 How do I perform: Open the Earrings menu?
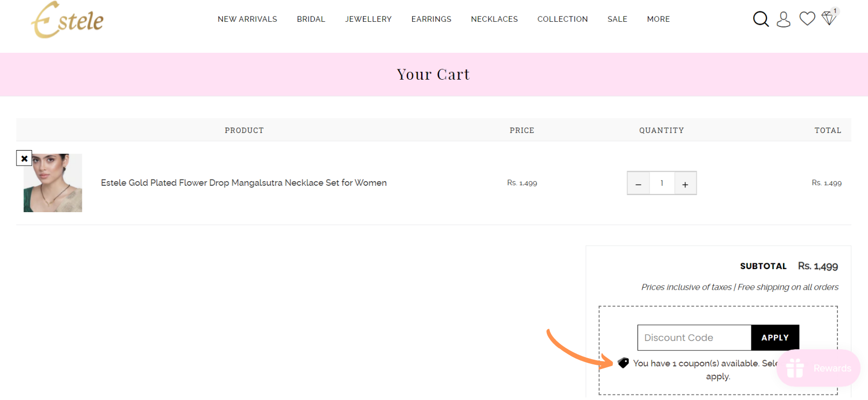click(x=431, y=19)
